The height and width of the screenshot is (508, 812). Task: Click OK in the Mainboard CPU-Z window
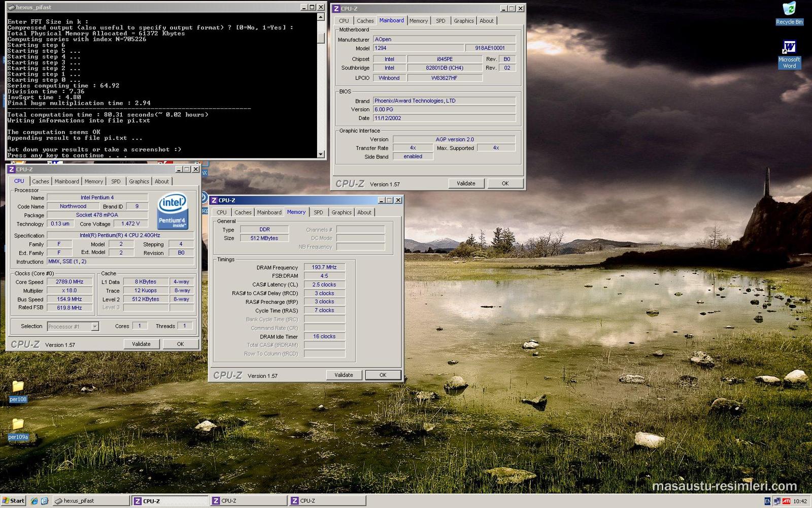click(505, 183)
